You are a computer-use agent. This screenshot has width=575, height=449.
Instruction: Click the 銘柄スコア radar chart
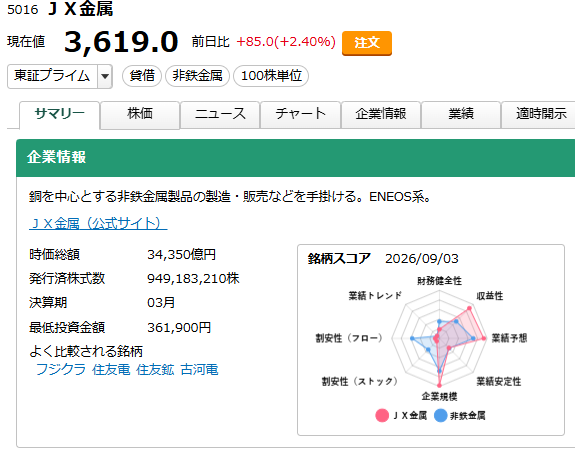pos(439,338)
